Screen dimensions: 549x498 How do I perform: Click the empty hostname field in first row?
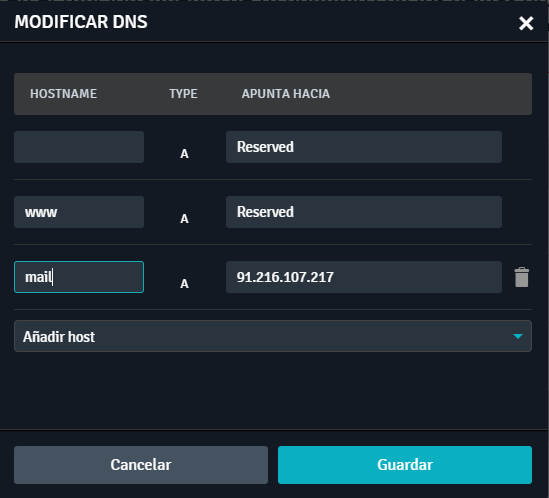79,147
